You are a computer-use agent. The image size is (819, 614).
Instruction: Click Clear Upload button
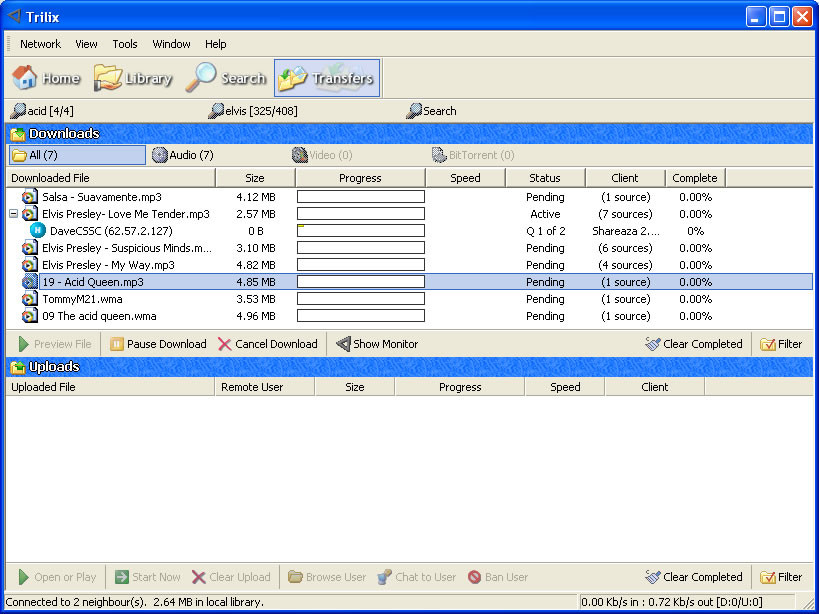pyautogui.click(x=231, y=577)
